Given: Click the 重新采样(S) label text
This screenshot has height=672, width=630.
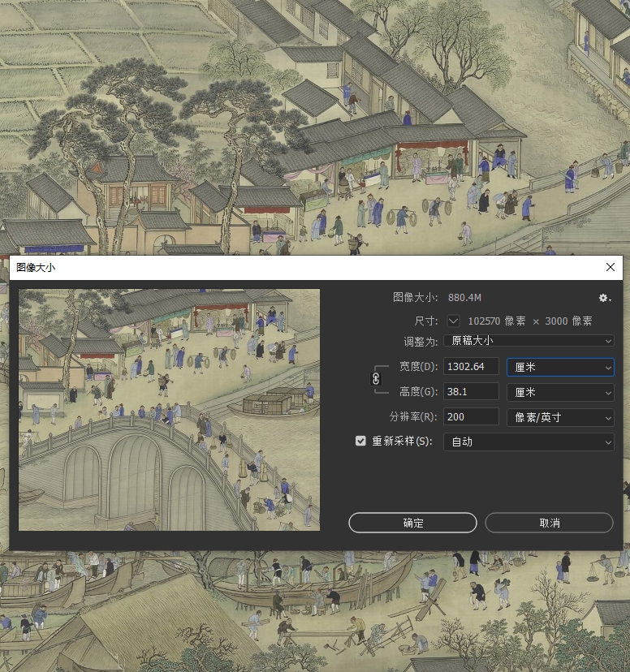Looking at the screenshot, I should click(402, 441).
